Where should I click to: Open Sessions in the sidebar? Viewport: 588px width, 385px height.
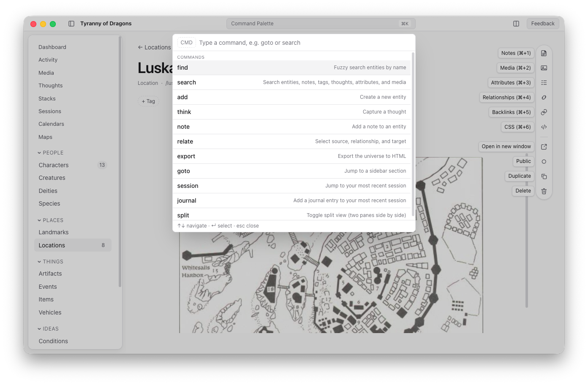click(73, 111)
